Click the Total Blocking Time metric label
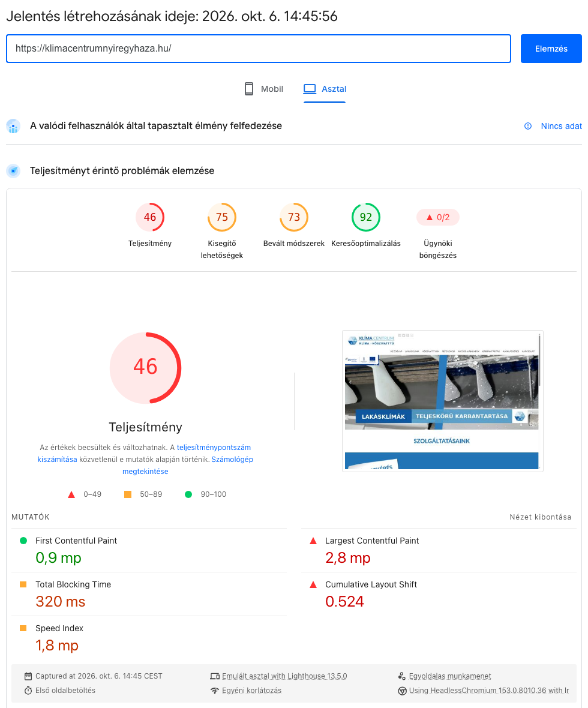Screen dimensions: 588x708 pyautogui.click(x=73, y=584)
